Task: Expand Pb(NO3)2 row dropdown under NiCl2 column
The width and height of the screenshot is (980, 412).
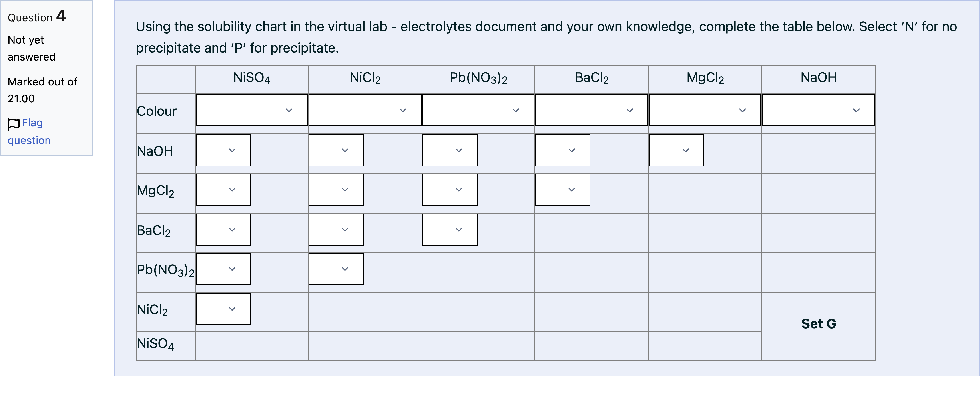Action: coord(336,269)
